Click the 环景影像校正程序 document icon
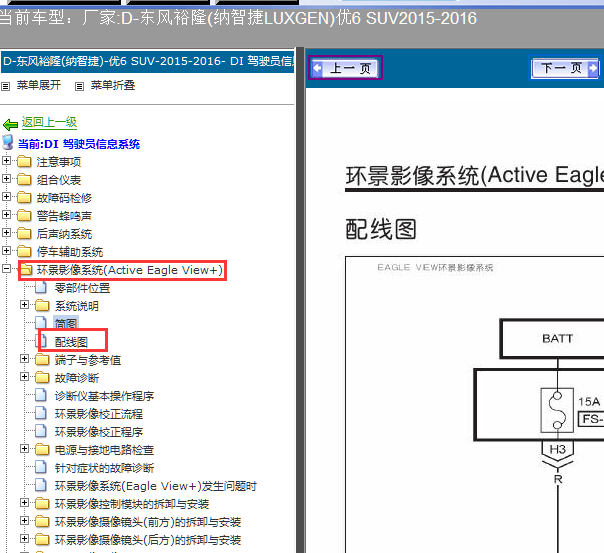Image resolution: width=604 pixels, height=553 pixels. (x=41, y=431)
